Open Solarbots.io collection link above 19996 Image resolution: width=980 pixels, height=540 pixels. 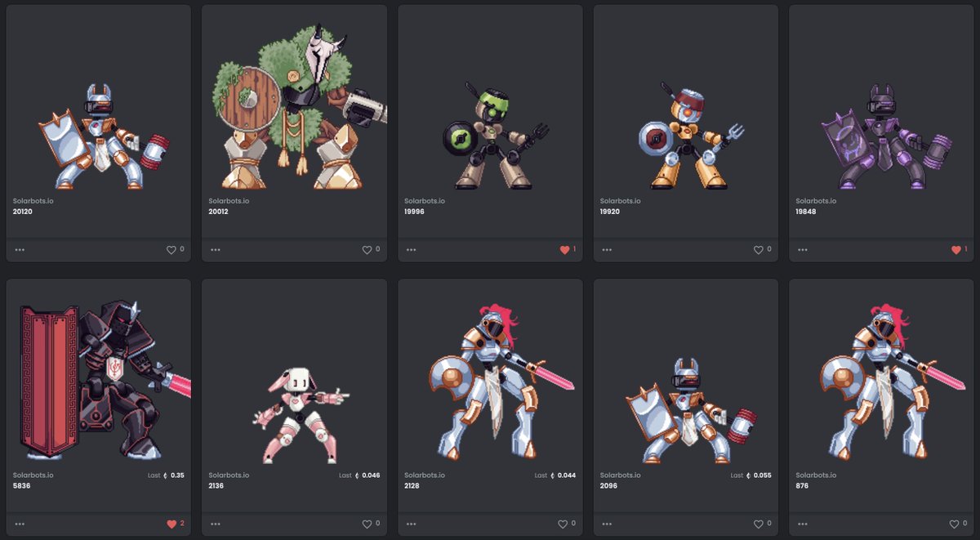425,200
